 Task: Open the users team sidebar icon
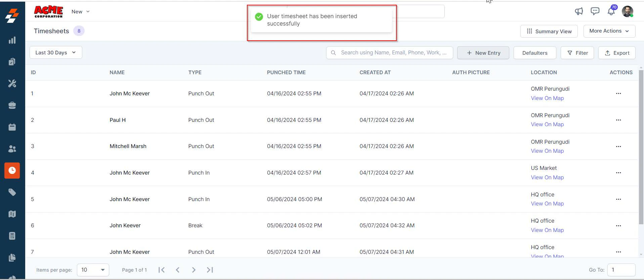(x=12, y=149)
